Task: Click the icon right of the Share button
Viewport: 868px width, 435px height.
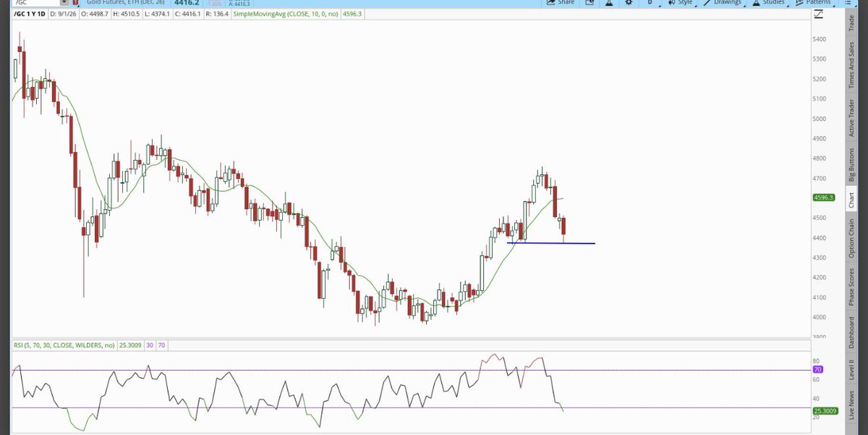Action: coord(589,2)
